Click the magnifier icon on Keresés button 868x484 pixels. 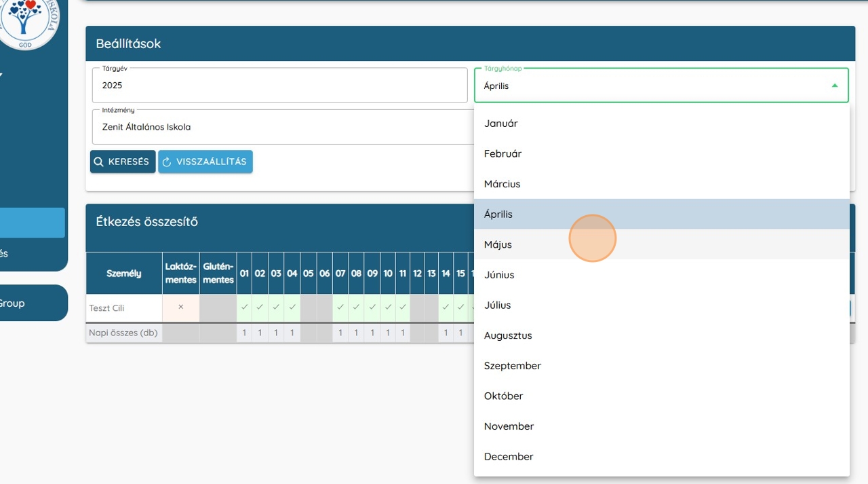coord(99,162)
